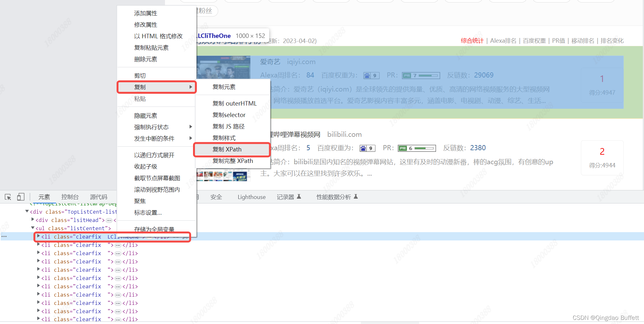The width and height of the screenshot is (644, 324).
Task: Choose 复制selector in submenu
Action: tap(233, 115)
